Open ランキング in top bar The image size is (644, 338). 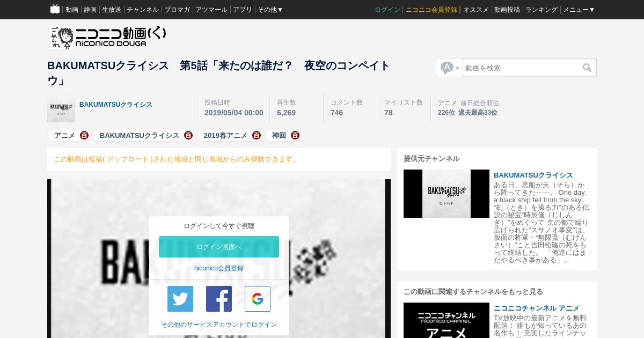pos(541,10)
